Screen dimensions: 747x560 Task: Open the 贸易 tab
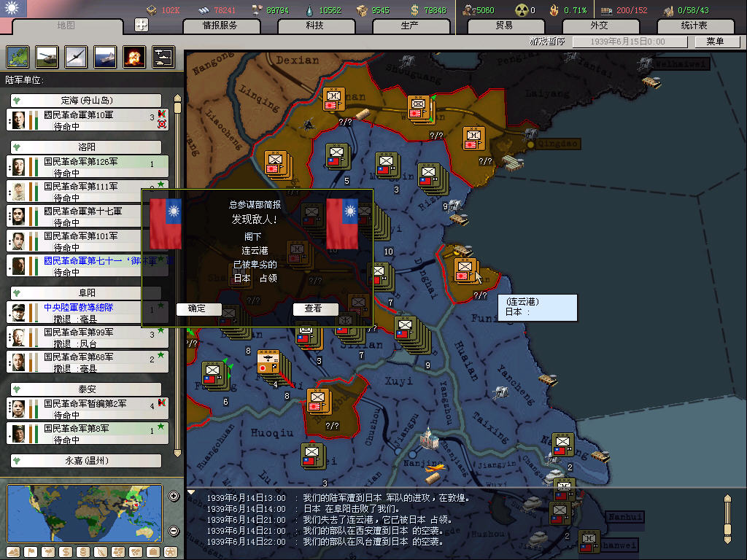[x=505, y=26]
